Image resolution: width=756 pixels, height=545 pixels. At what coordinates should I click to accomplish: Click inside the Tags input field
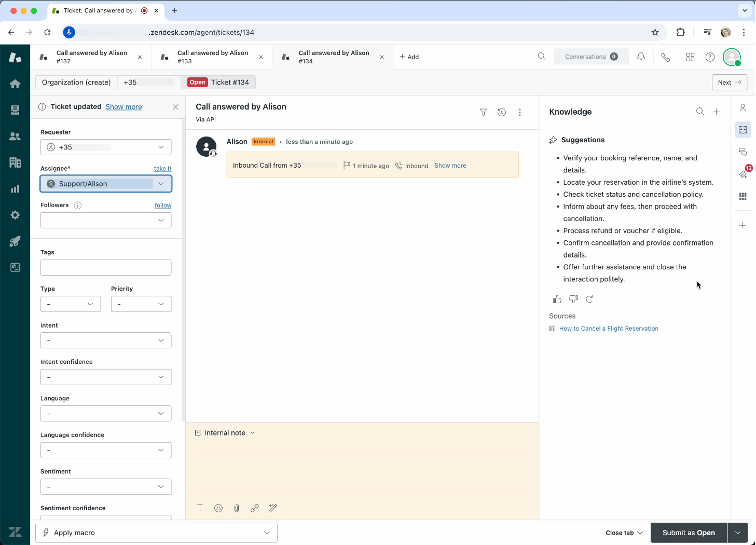106,268
